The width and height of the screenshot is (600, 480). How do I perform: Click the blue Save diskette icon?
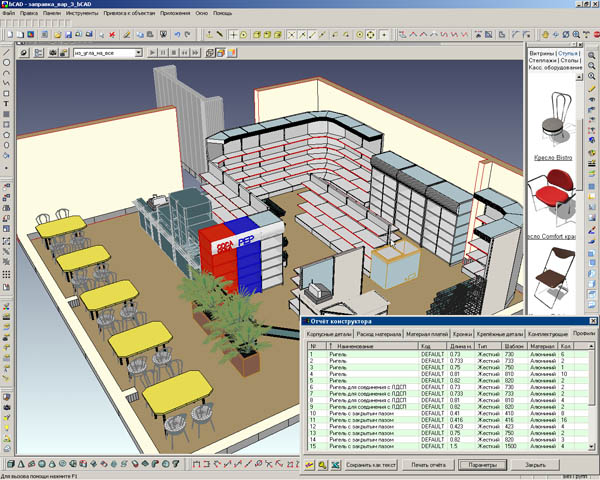[x=68, y=35]
